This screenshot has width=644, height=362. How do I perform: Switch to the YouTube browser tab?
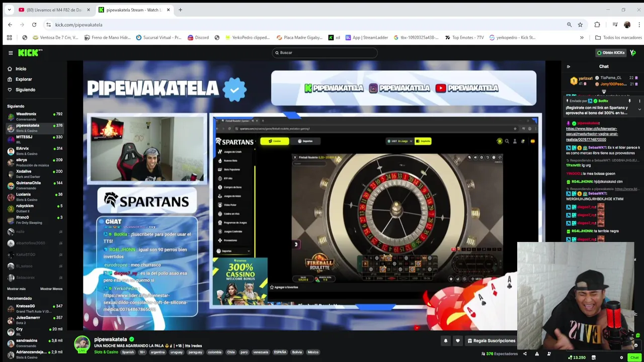point(54,10)
